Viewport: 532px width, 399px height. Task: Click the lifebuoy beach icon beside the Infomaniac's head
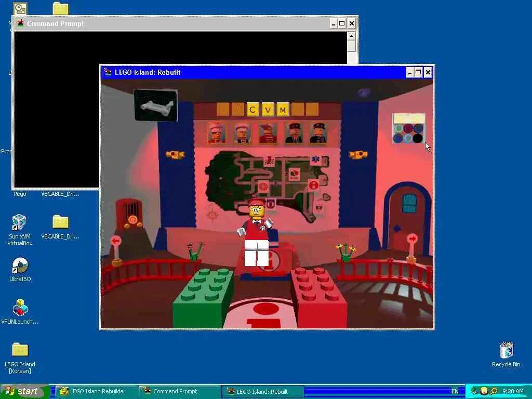[270, 204]
